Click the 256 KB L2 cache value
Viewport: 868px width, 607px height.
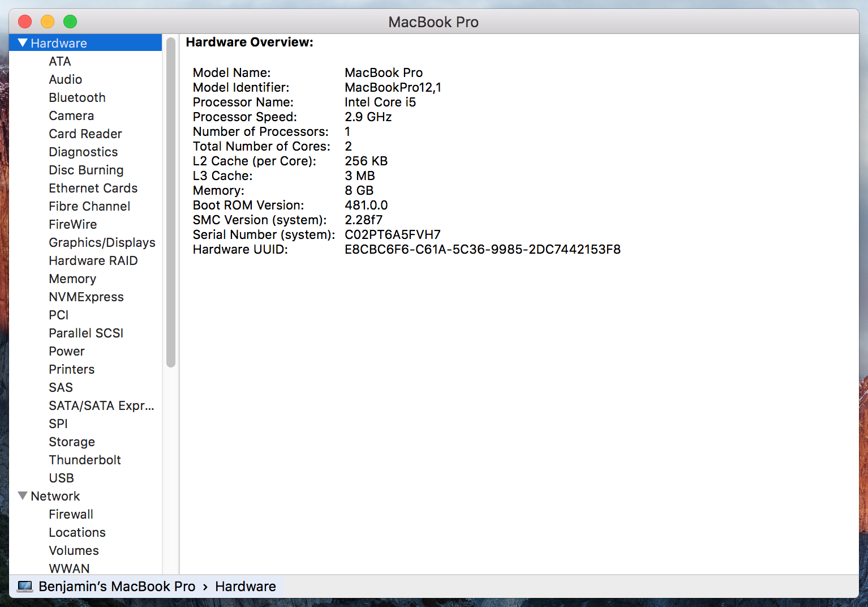point(366,161)
